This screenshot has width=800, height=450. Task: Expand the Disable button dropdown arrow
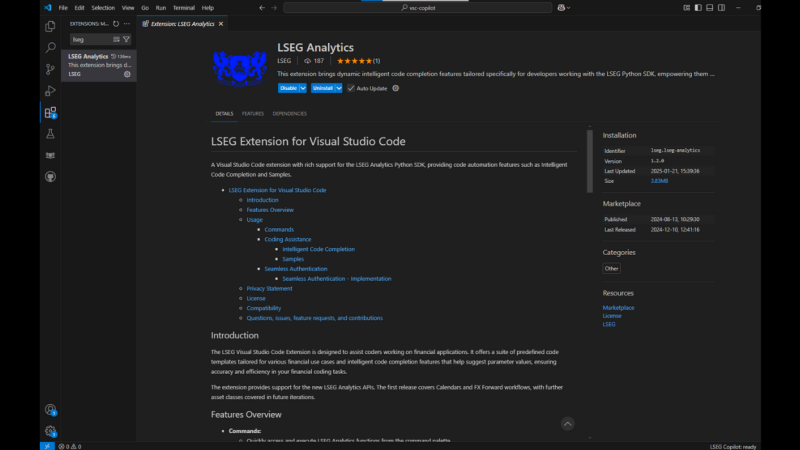[303, 88]
